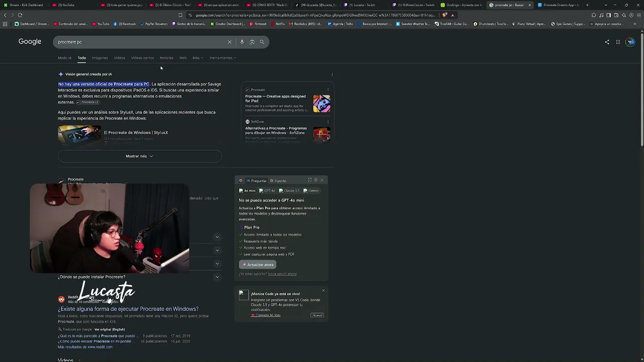
Task: Reload the page in the browser
Action: [20, 15]
